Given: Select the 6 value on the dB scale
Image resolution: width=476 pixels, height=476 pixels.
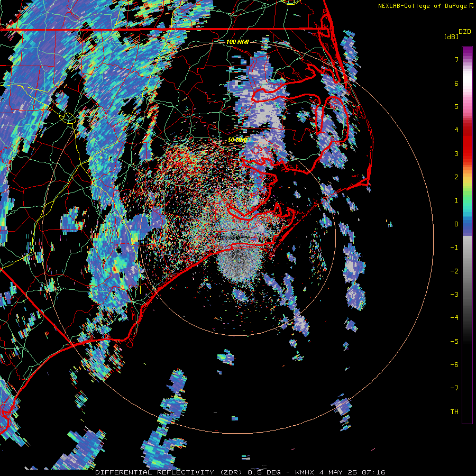Looking at the screenshot, I should [456, 83].
